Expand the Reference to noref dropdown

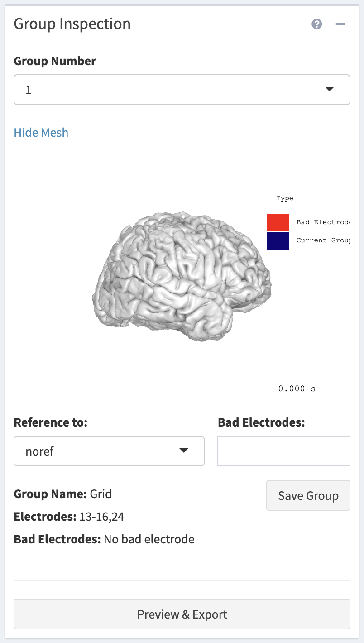click(109, 451)
